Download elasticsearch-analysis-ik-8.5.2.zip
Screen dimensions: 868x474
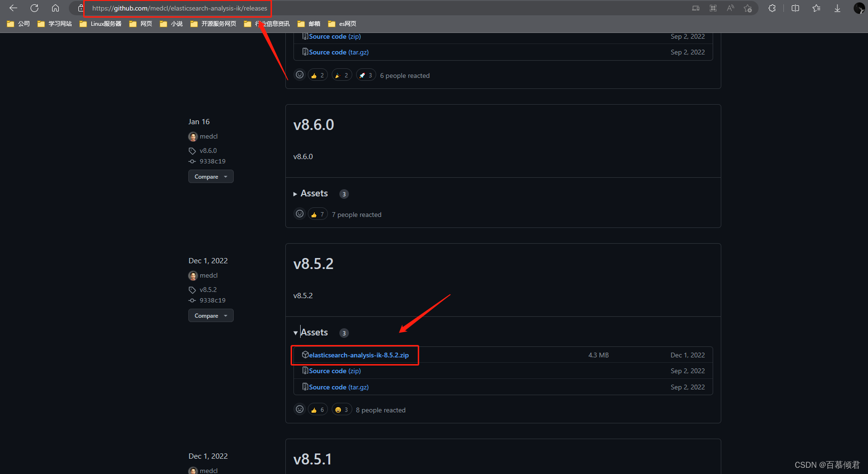(359, 355)
